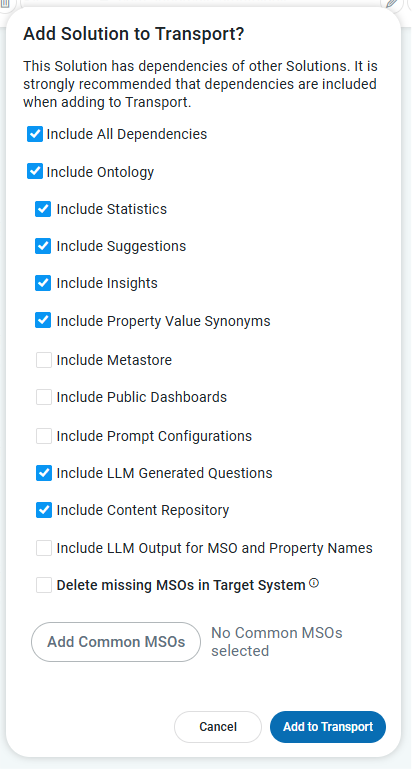Uncheck Include LLM Generated Questions
Screen dimensions: 412x770
point(44,473)
